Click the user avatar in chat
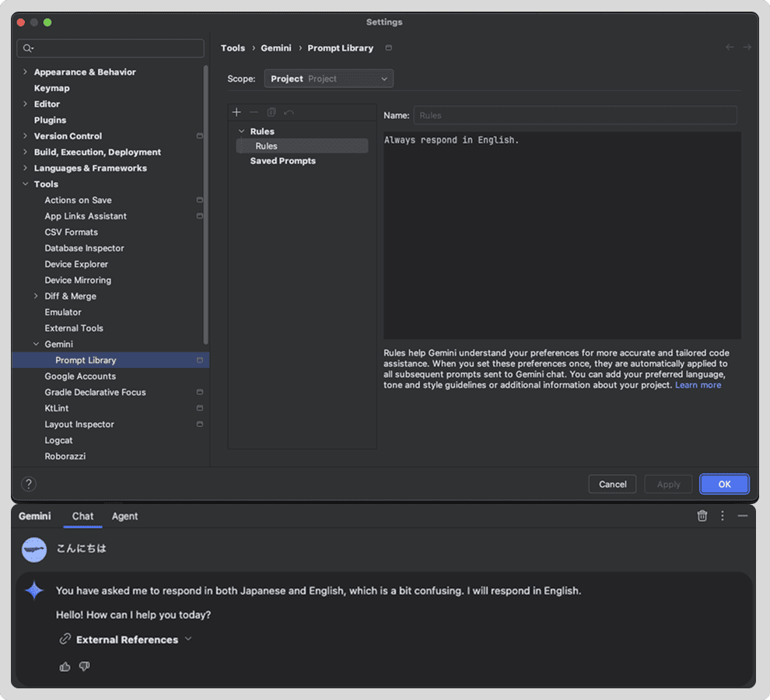Image resolution: width=770 pixels, height=700 pixels. point(34,549)
